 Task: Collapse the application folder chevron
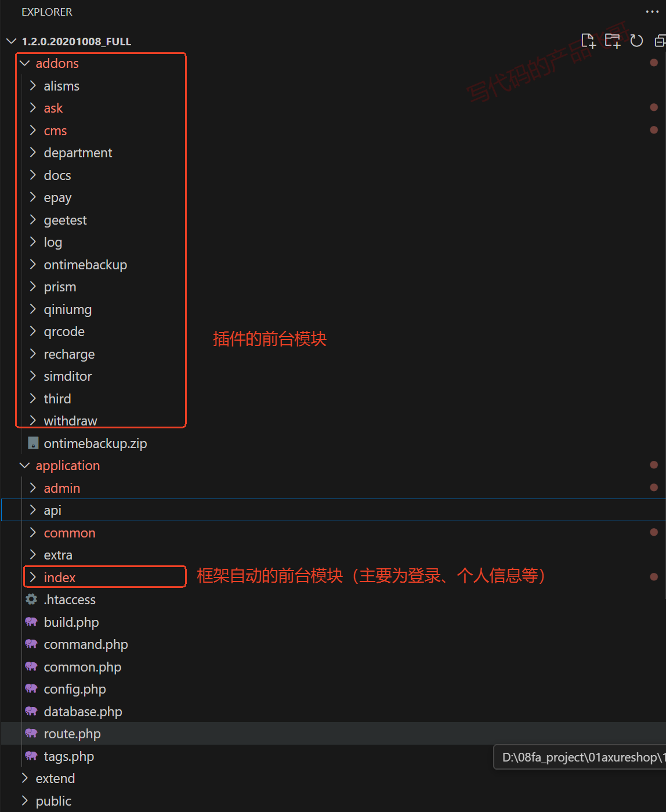click(x=24, y=465)
